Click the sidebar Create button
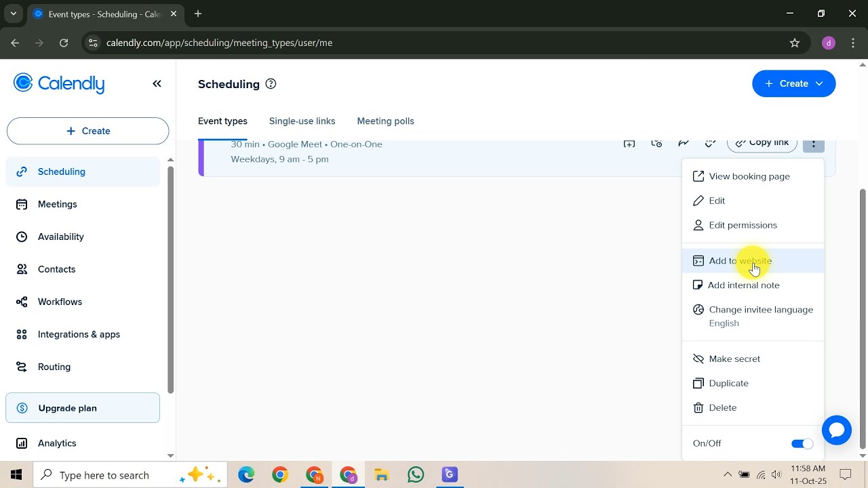Screen dimensions: 868x488 click(x=87, y=131)
